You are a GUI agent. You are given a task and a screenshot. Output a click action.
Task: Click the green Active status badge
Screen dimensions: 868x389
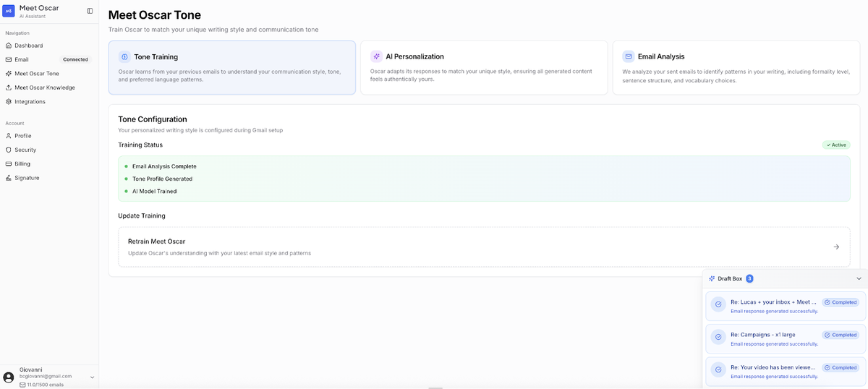(836, 145)
